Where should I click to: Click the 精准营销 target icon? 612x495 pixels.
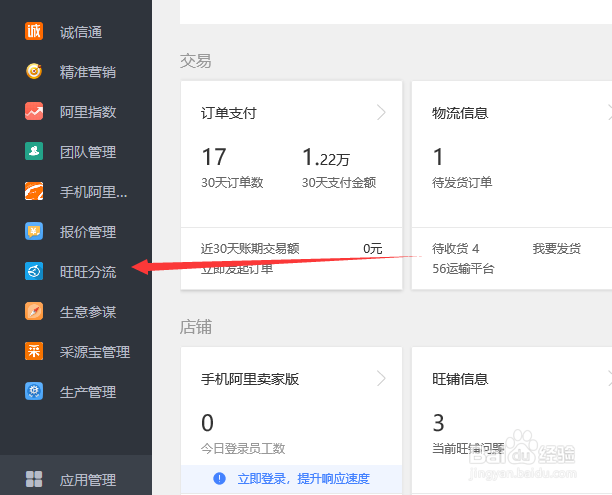click(34, 71)
